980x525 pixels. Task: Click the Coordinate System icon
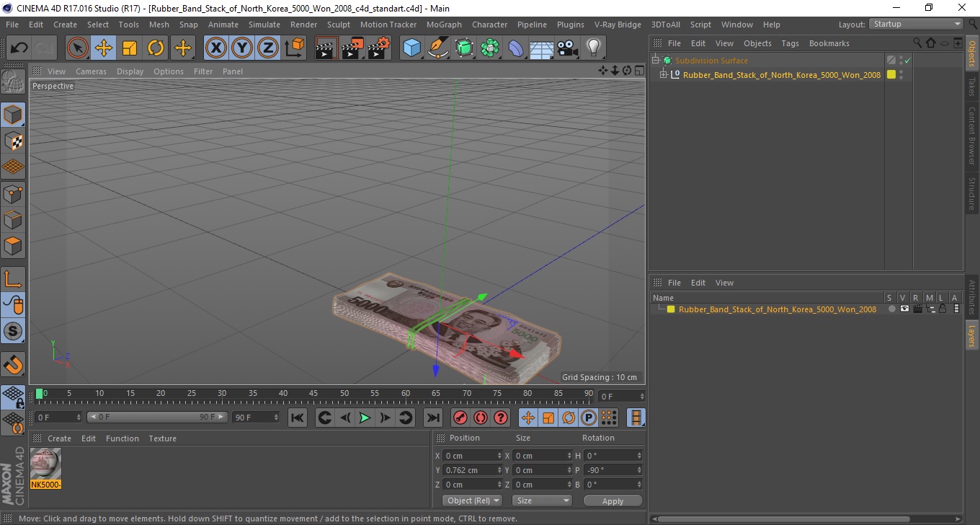click(x=295, y=48)
